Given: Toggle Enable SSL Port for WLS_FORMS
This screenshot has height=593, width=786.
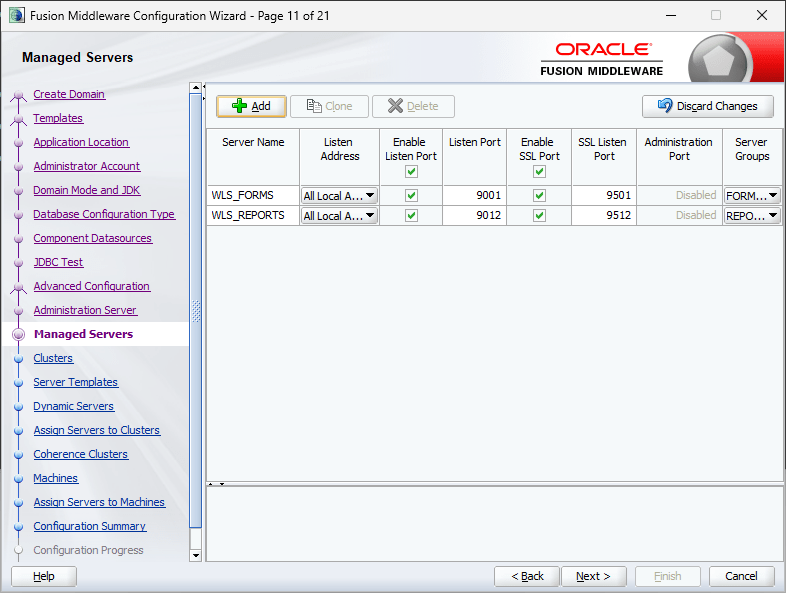Looking at the screenshot, I should point(539,195).
